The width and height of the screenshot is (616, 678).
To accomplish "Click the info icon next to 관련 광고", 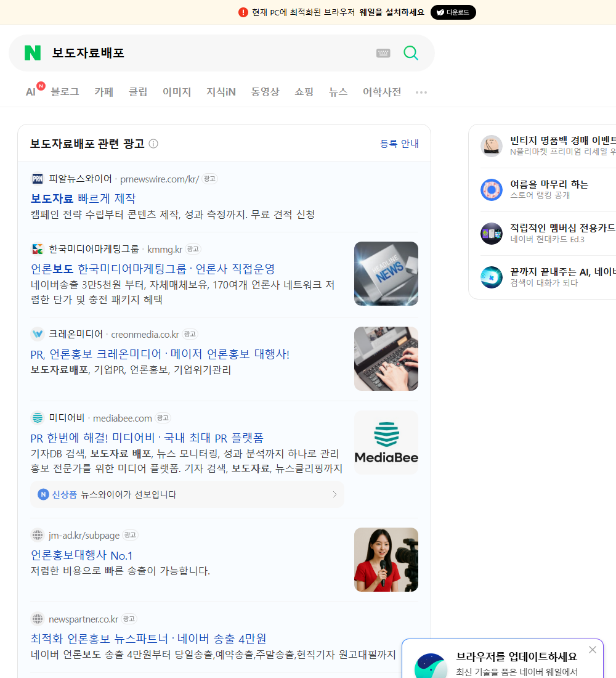I will [153, 144].
